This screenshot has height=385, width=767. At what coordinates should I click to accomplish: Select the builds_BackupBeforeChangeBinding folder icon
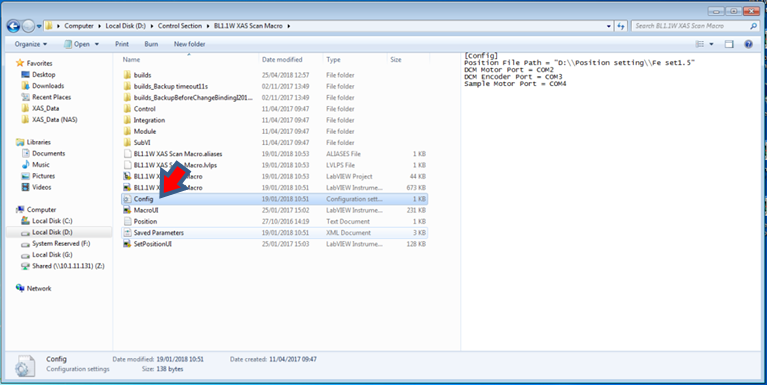tap(127, 97)
